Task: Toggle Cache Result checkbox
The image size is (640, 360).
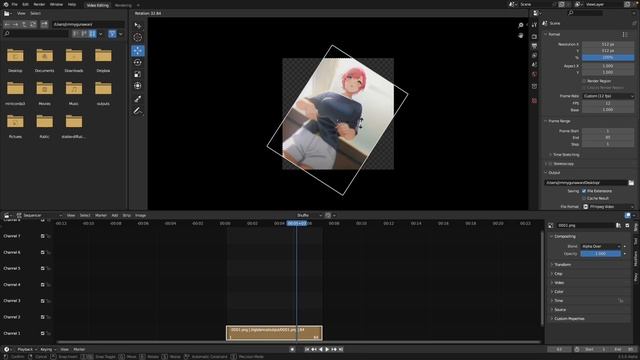Action: click(584, 198)
